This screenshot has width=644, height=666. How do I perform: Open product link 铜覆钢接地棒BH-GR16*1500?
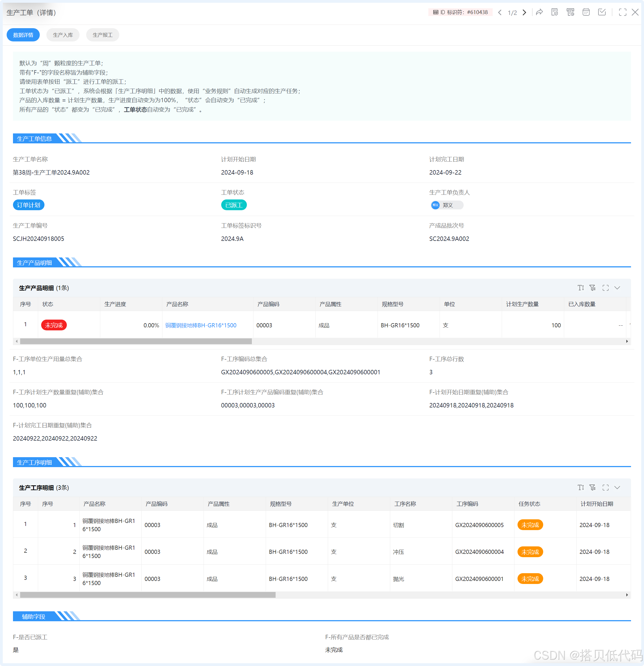pos(201,325)
